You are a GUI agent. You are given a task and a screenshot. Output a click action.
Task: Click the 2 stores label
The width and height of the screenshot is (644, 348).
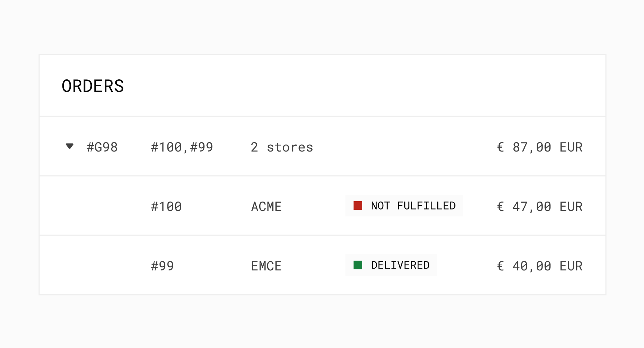(x=282, y=147)
